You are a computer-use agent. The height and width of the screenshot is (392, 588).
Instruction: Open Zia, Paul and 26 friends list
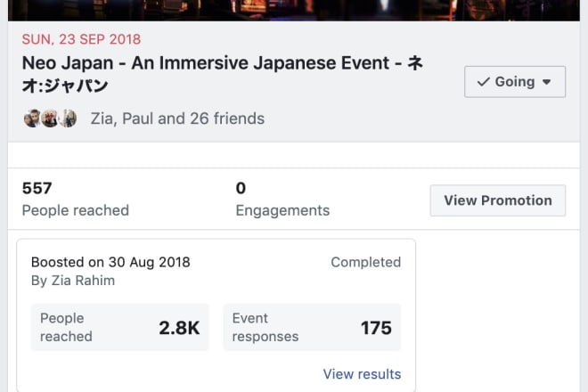(177, 118)
